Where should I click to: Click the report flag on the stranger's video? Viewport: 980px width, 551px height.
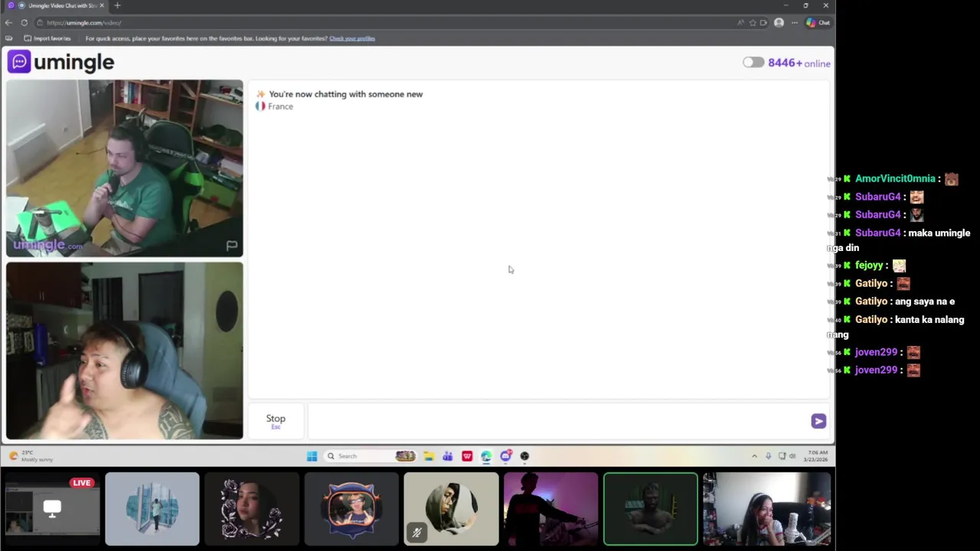[231, 246]
